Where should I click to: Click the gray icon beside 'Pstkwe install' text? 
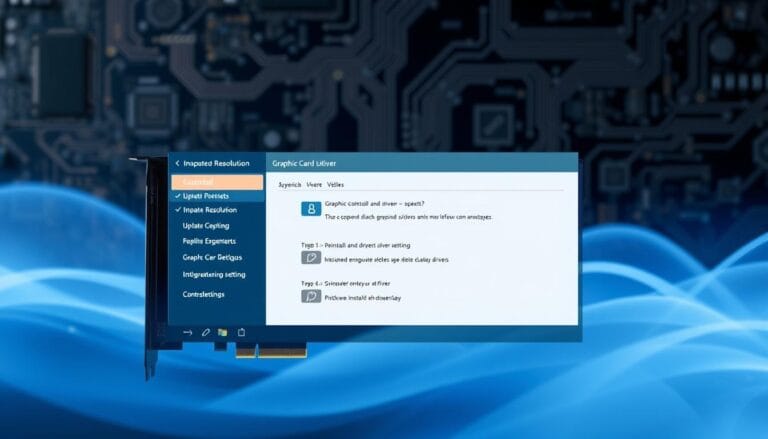[x=311, y=297]
